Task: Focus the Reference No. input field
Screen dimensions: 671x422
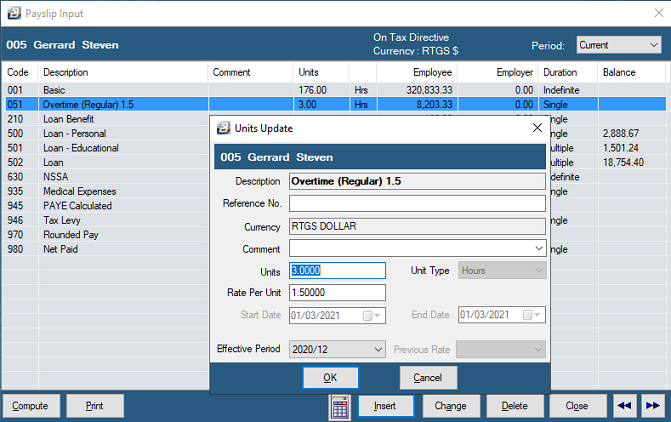Action: [x=417, y=203]
